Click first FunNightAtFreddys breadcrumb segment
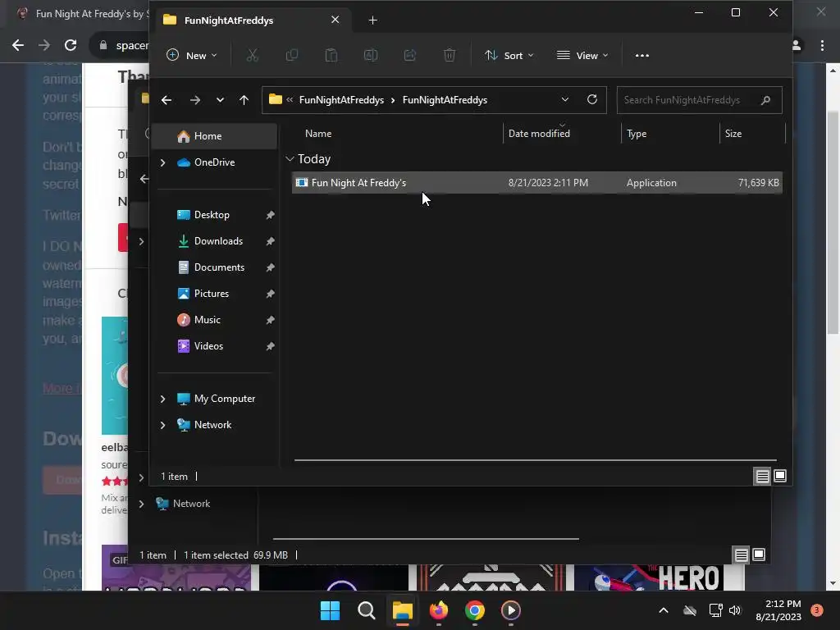Image resolution: width=840 pixels, height=630 pixels. tap(341, 100)
